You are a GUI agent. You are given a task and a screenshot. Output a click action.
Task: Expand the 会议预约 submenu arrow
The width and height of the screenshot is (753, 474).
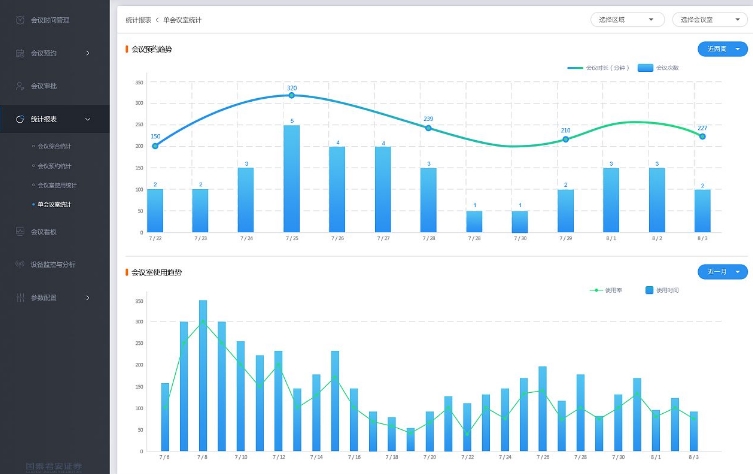88,53
